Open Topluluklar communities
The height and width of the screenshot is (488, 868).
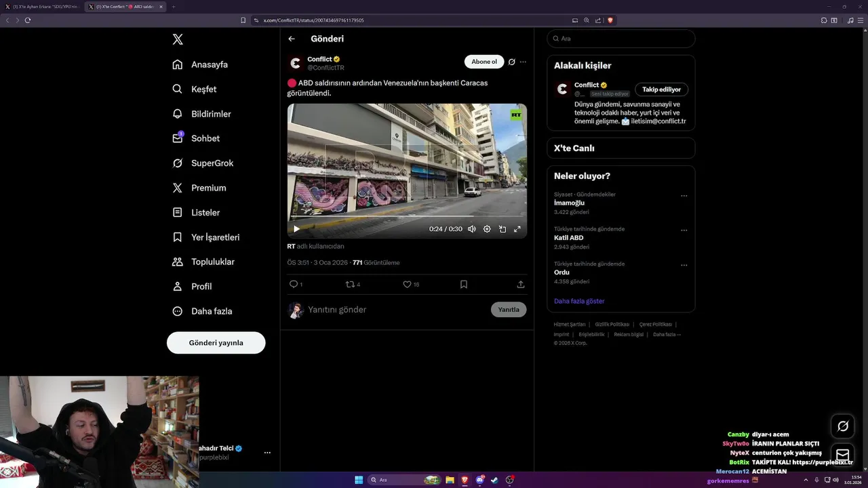(x=203, y=262)
